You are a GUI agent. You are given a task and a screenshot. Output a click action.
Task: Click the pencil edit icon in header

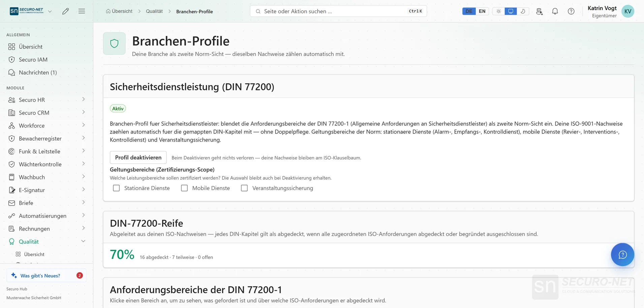tap(66, 11)
